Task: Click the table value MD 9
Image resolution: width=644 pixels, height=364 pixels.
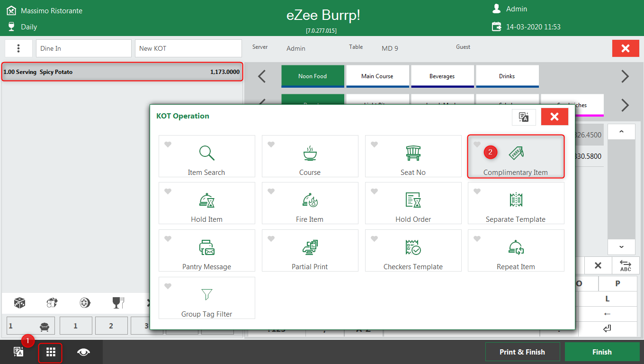Action: 390,48
